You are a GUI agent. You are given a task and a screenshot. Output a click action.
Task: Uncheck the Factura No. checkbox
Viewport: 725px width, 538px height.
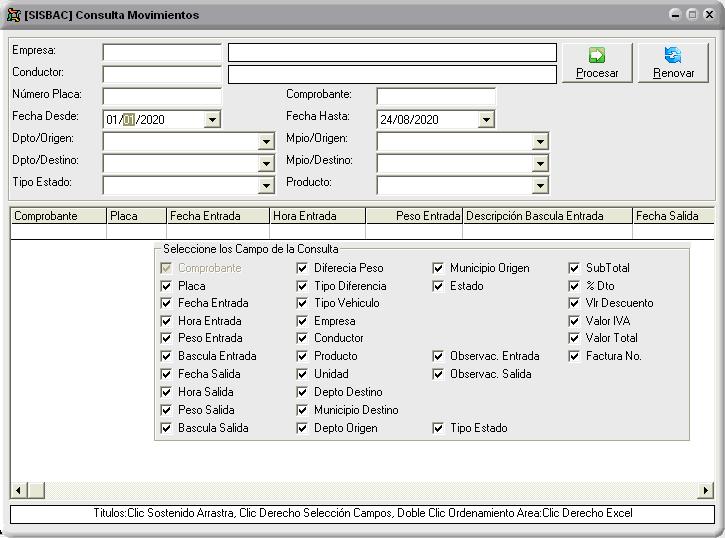[575, 356]
